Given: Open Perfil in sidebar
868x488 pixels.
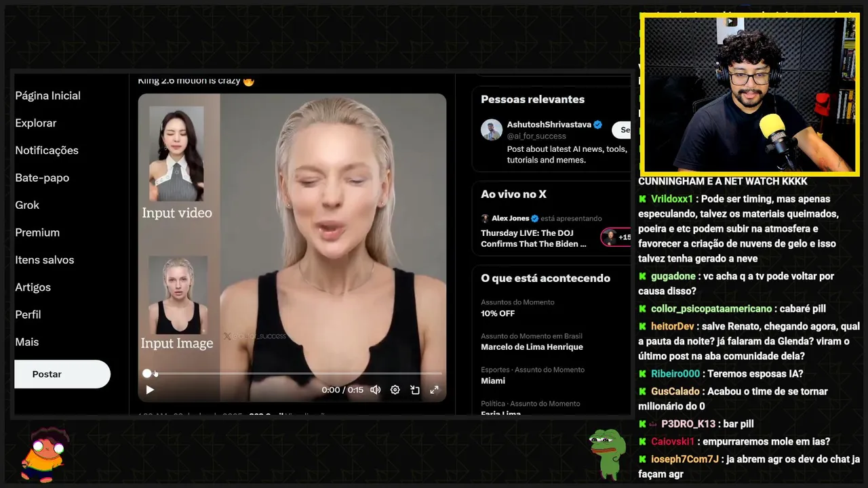Looking at the screenshot, I should [28, 314].
